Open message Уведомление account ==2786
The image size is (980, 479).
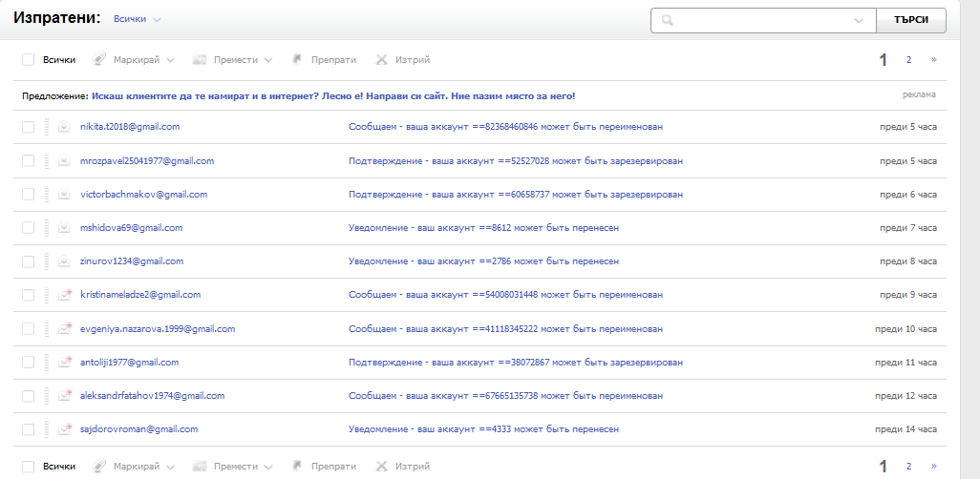click(x=483, y=261)
